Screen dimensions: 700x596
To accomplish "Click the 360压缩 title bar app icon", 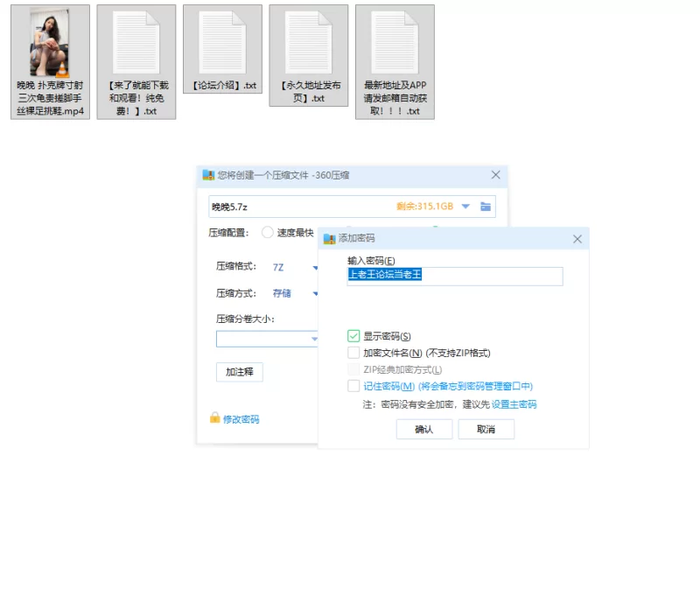I will (x=208, y=175).
